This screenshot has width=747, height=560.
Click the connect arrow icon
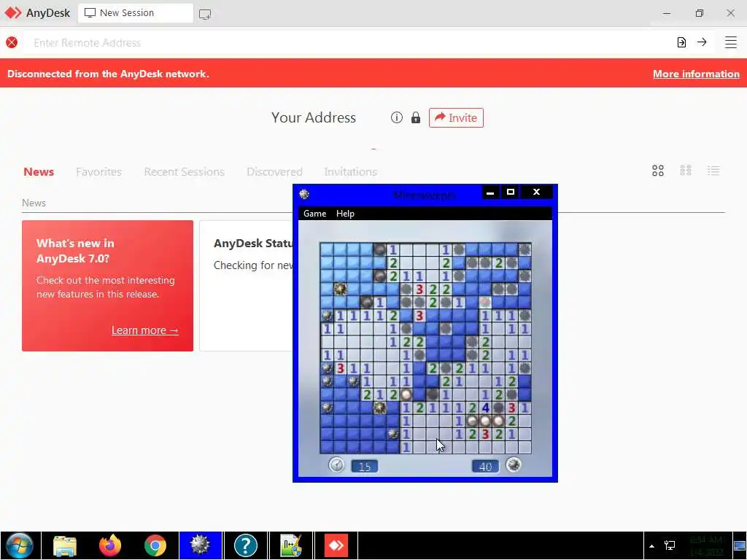702,42
